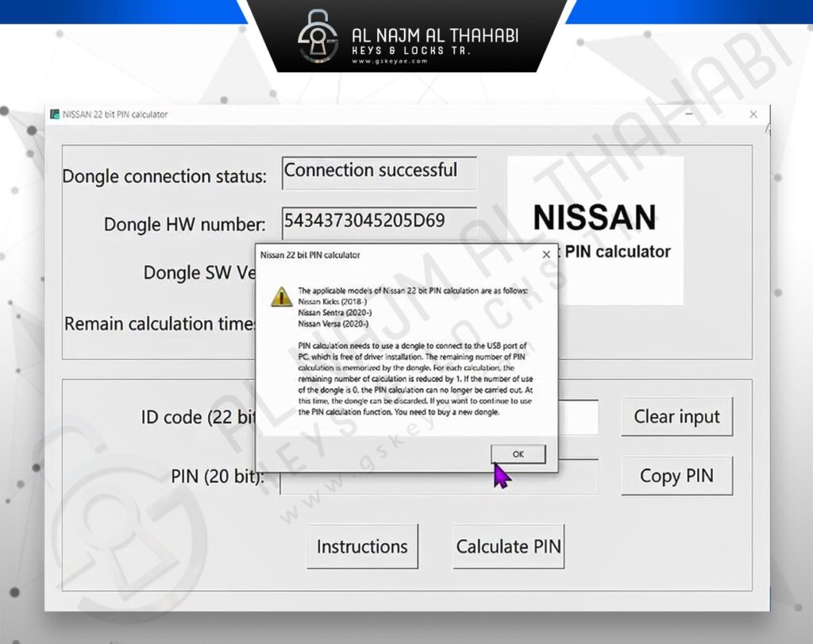Click the Calculate PIN button

click(x=508, y=546)
